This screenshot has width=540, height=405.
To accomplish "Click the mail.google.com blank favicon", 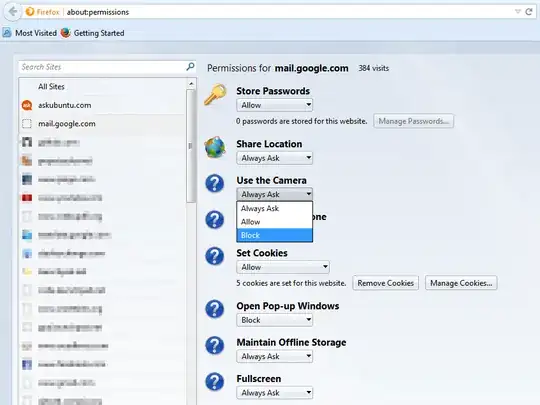I will pyautogui.click(x=27, y=124).
